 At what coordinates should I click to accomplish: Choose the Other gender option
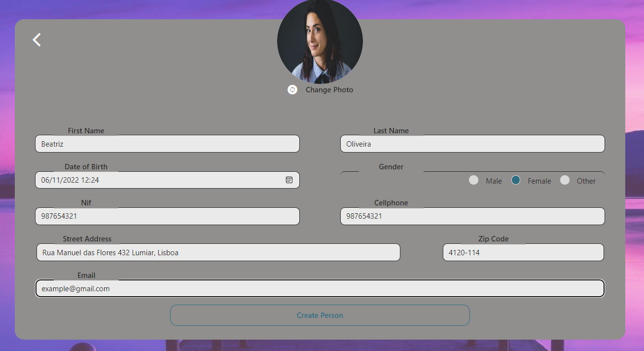click(x=564, y=180)
